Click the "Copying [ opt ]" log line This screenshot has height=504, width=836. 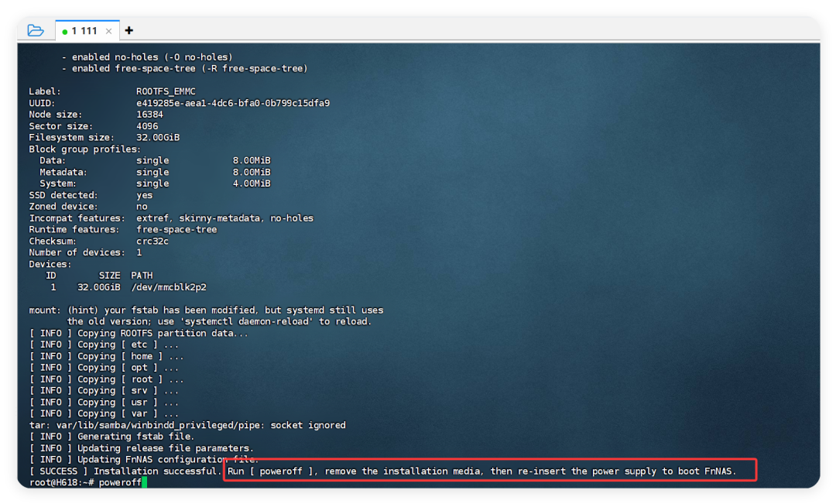click(104, 368)
